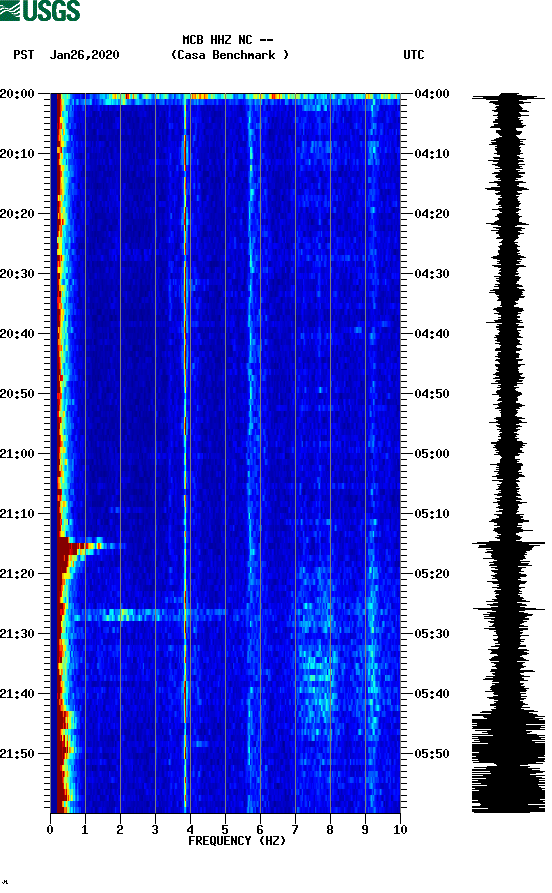The width and height of the screenshot is (552, 893).
Task: Click frequency axis tick label '6'
Action: (x=260, y=830)
